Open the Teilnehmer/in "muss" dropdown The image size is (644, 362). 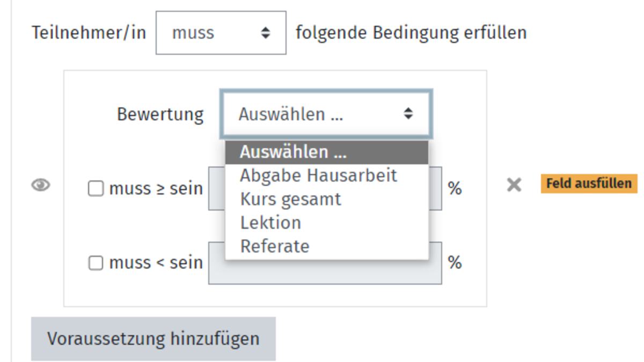pos(221,33)
